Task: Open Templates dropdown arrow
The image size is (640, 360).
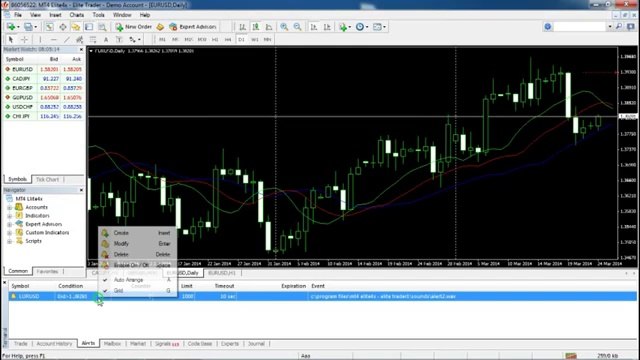Action: [x=384, y=27]
